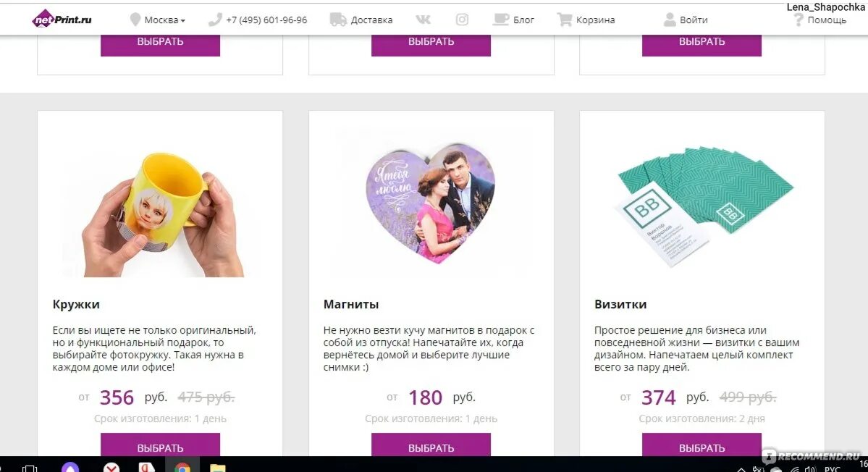Click ВЫБРАТЬ under Кружки
Viewport: 868px width, 472px height.
[160, 445]
